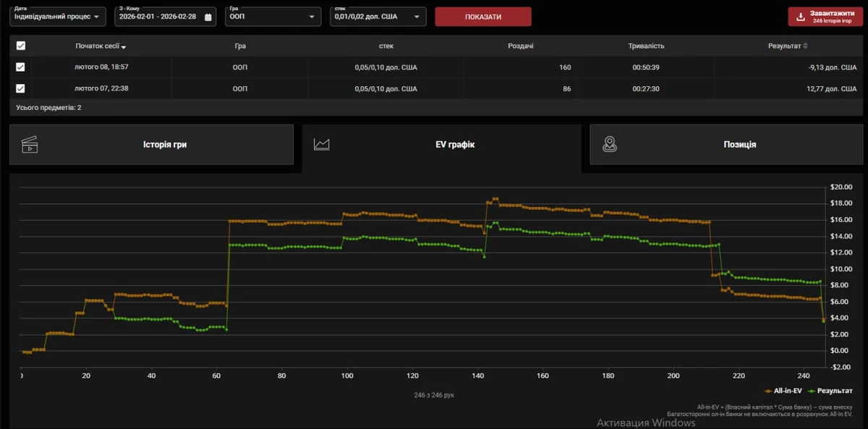Click the date range input field
The height and width of the screenshot is (429, 868).
[x=158, y=17]
